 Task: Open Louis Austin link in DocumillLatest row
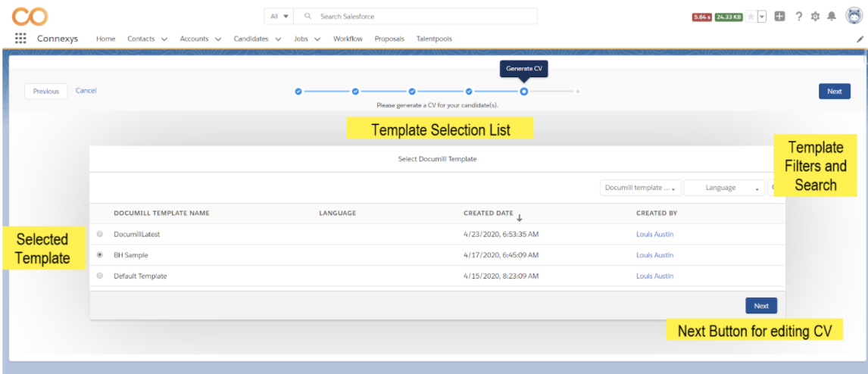[x=655, y=234]
